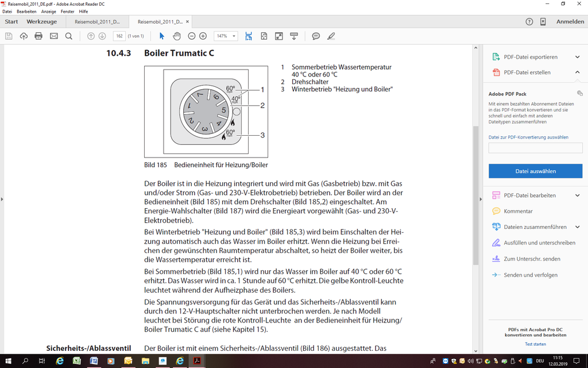Click the scrollbar up arrow
Screen dimensions: 588x368
(476, 48)
